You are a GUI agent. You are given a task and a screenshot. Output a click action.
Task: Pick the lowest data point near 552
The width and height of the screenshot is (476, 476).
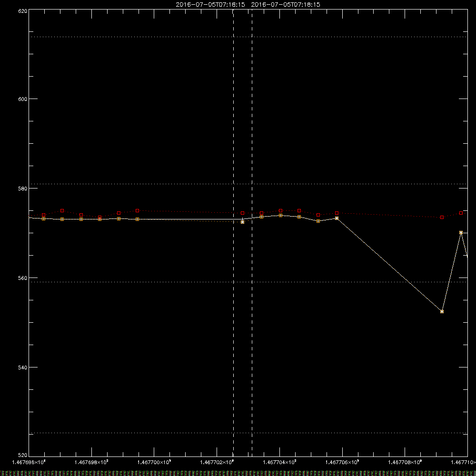tap(442, 311)
